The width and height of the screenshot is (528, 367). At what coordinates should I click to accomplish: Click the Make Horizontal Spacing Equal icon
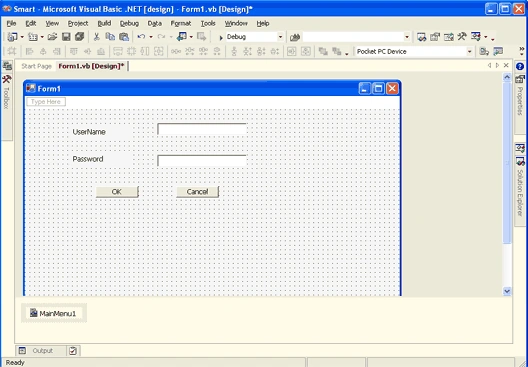(176, 52)
